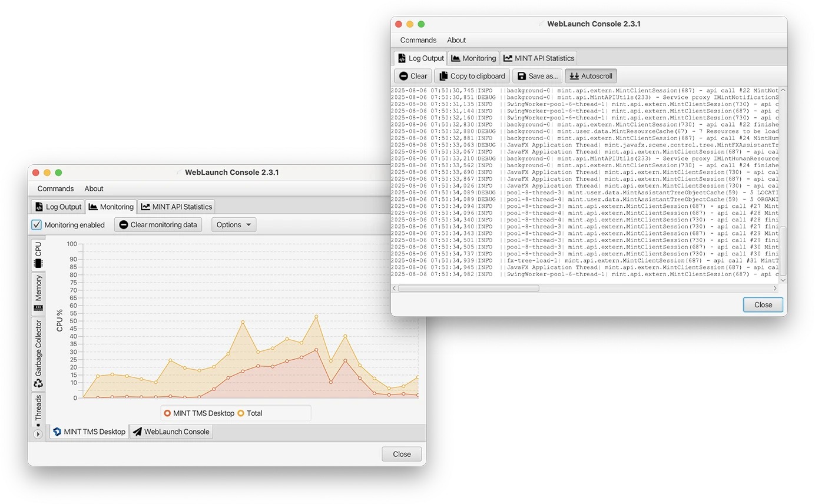
Task: Click the log line stamped 07:50:33,063
Action: pos(585,145)
